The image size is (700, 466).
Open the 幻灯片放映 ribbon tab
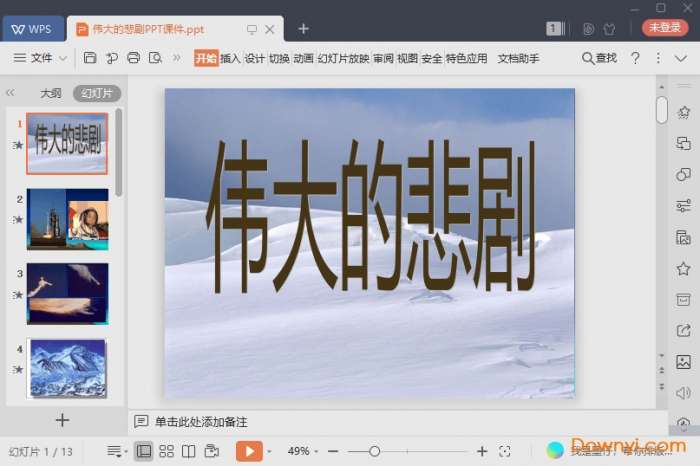343,58
